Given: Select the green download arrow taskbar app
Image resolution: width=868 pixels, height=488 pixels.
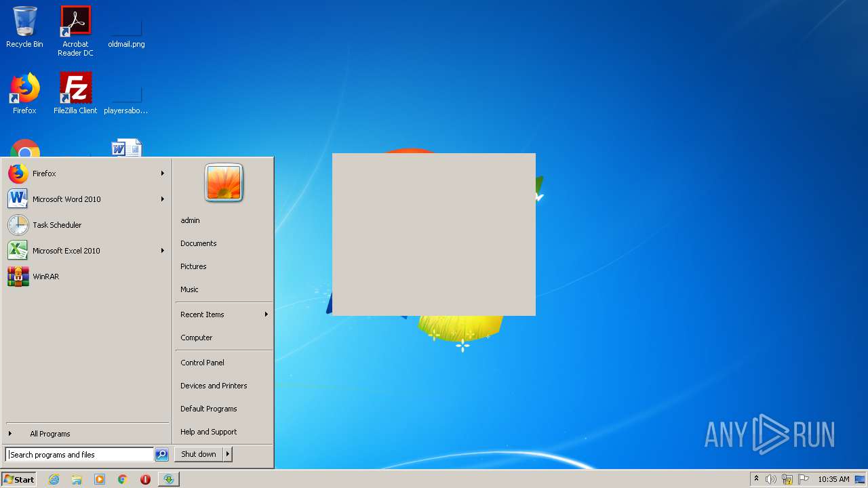Looking at the screenshot, I should pyautogui.click(x=168, y=479).
